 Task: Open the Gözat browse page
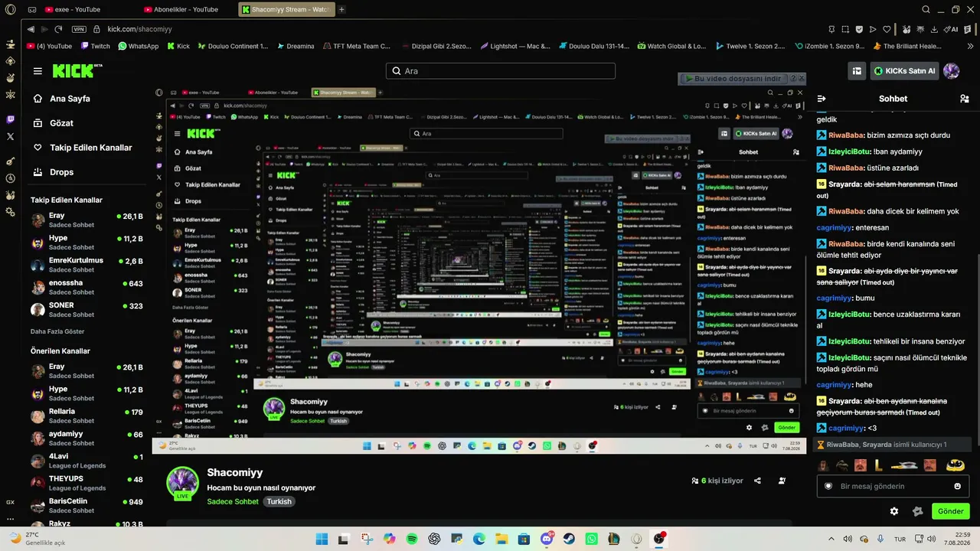click(x=52, y=123)
